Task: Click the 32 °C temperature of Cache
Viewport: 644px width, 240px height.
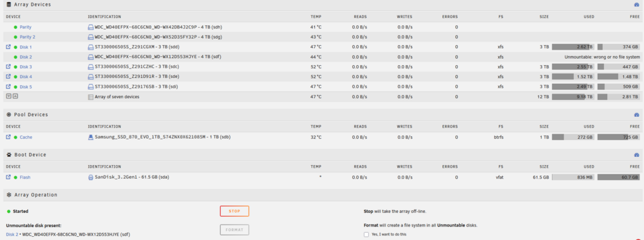Action: pyautogui.click(x=316, y=137)
